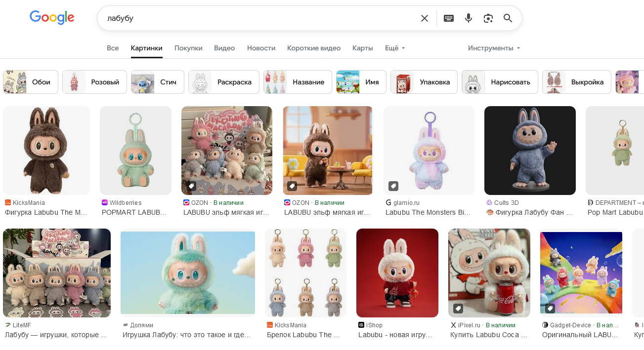The height and width of the screenshot is (350, 644).
Task: Switch to the Короткие видео tab
Action: point(314,48)
